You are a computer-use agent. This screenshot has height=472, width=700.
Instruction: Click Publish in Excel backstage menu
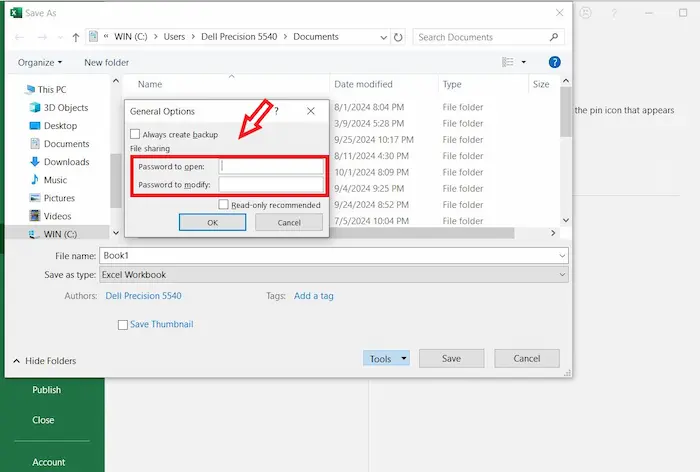click(46, 390)
